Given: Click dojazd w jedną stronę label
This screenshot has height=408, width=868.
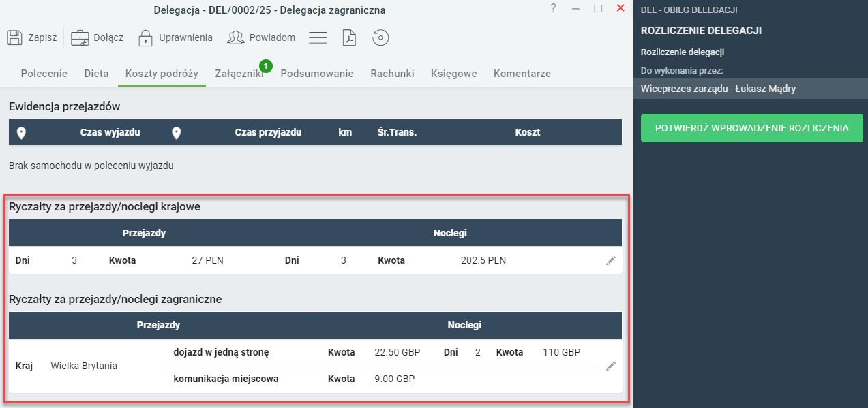Looking at the screenshot, I should tap(221, 352).
